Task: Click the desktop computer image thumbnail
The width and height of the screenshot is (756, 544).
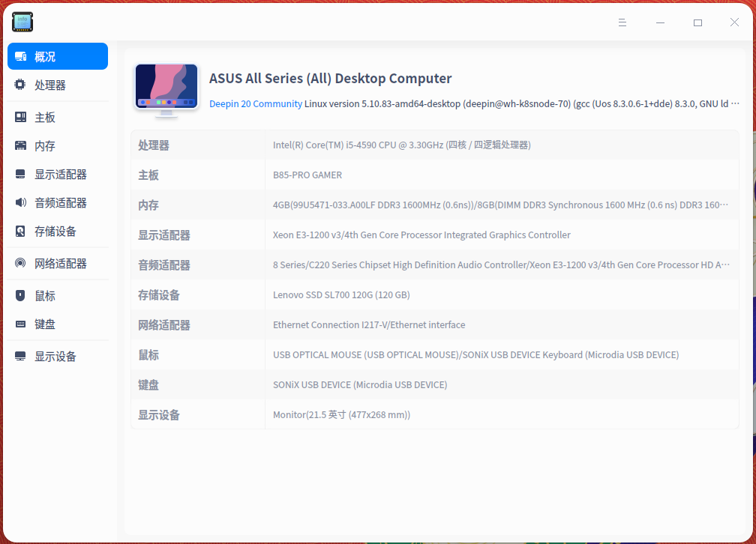Action: coord(166,90)
